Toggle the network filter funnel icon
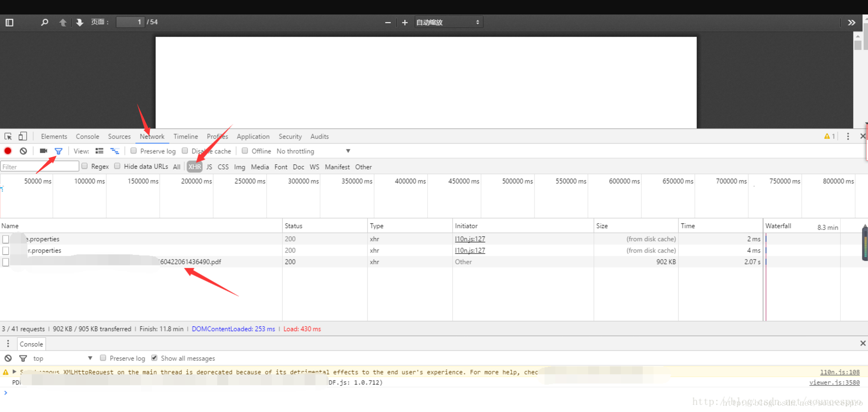 [58, 151]
